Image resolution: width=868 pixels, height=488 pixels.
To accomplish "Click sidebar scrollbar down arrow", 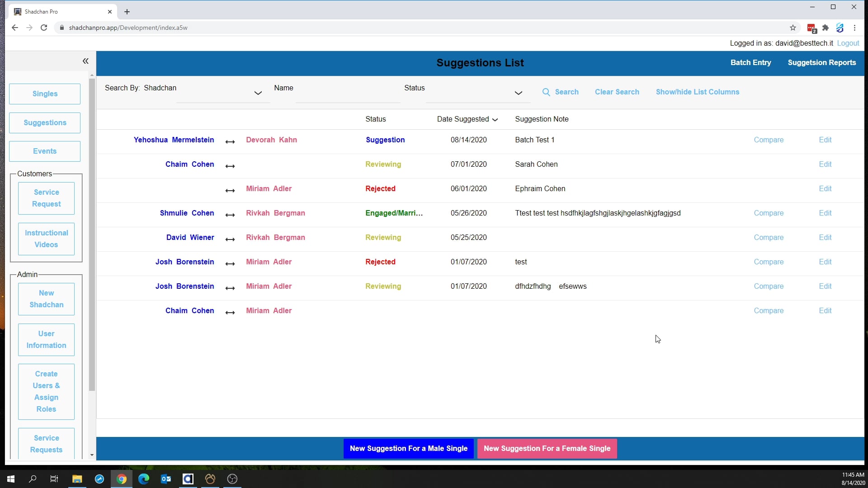I will click(92, 455).
